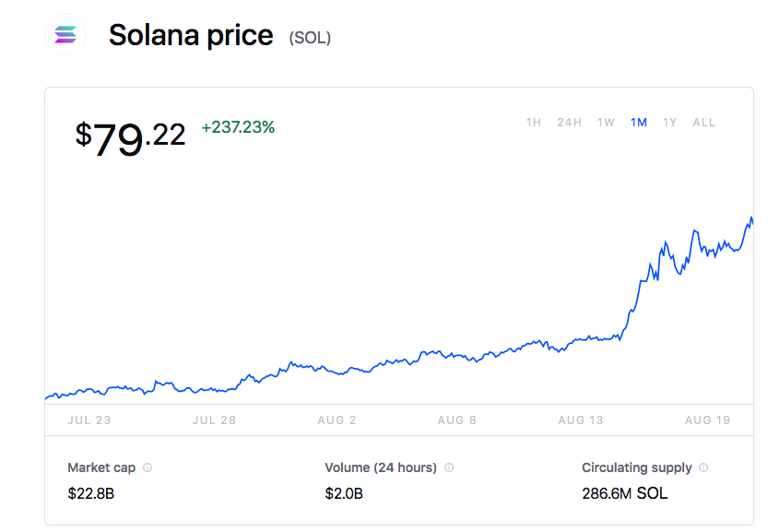Select the 1M time range
Viewport: 768px width, 532px height.
pos(639,123)
